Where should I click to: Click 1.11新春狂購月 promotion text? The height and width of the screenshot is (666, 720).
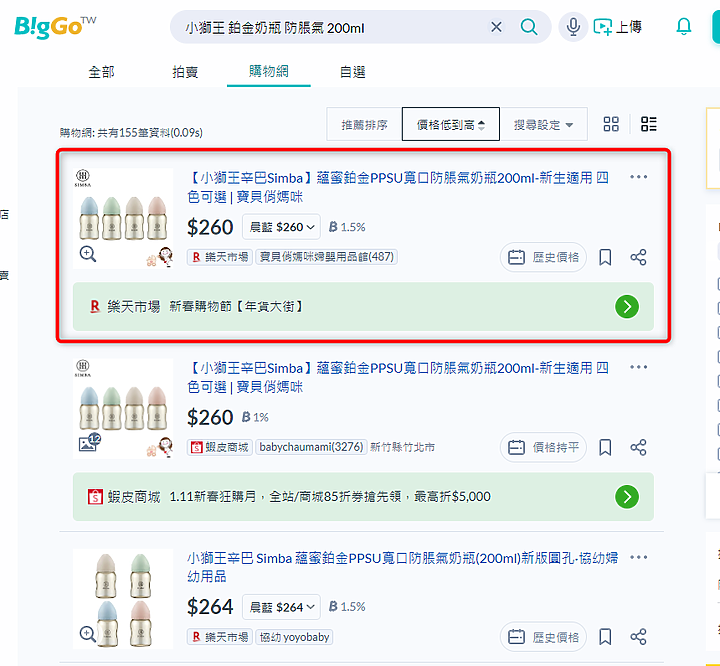pos(330,497)
